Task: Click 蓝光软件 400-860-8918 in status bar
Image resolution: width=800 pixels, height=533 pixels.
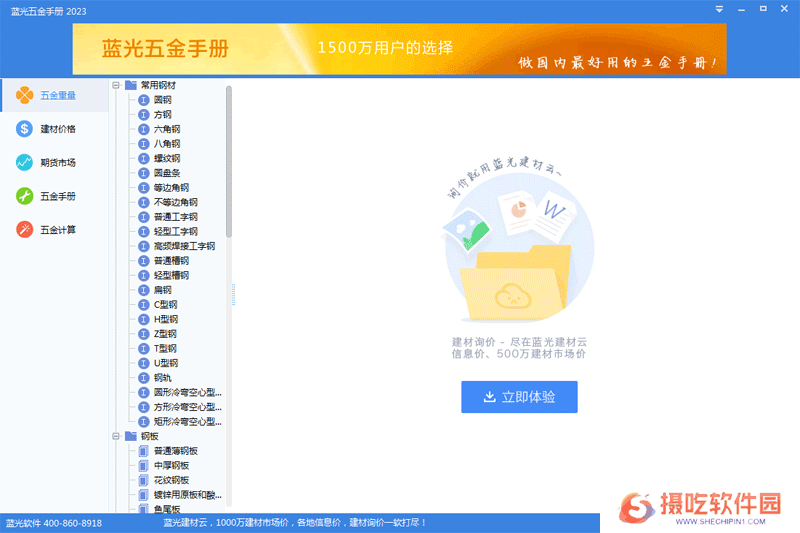Action: click(54, 523)
